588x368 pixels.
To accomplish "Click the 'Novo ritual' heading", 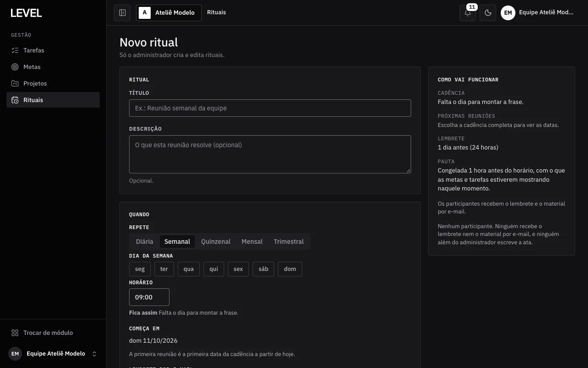I will (149, 42).
